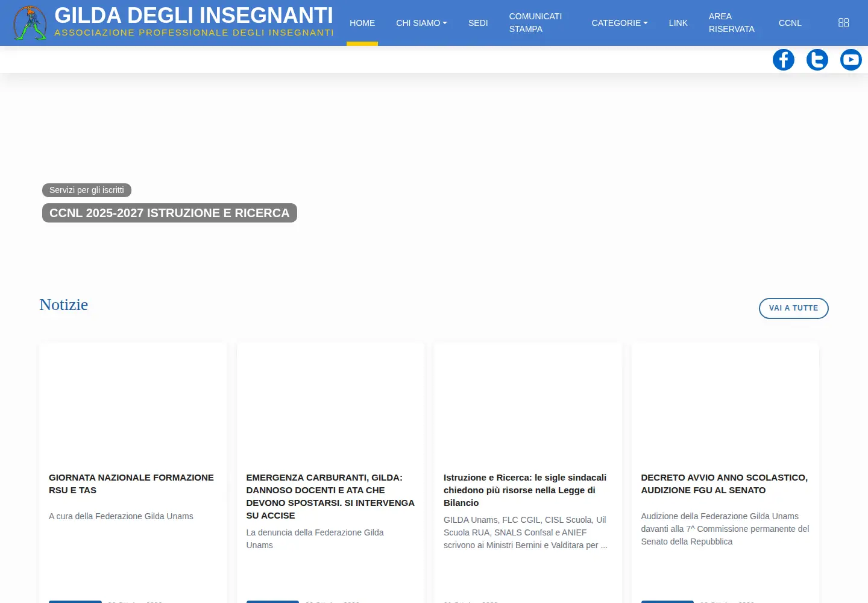This screenshot has height=603, width=868.
Task: Click thumbnail of the Istruzione e Ricerca card
Action: coord(527,402)
